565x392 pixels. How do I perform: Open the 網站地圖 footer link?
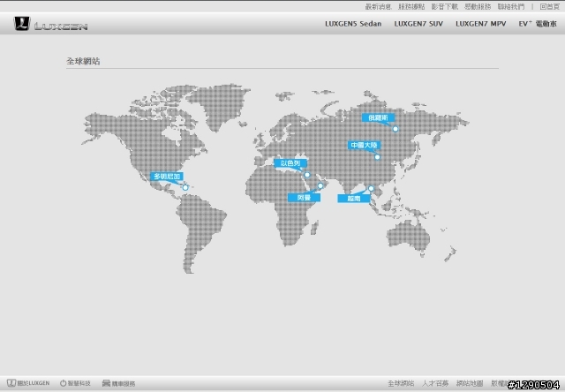point(470,383)
